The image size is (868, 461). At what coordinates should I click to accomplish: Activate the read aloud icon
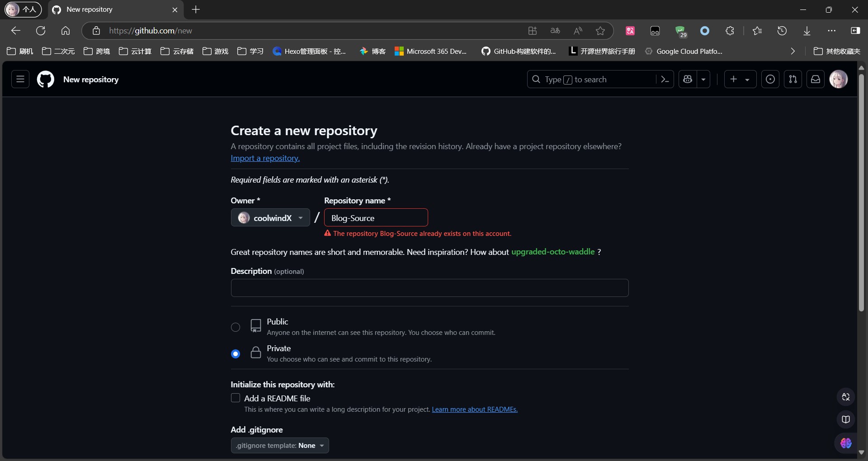pyautogui.click(x=578, y=31)
